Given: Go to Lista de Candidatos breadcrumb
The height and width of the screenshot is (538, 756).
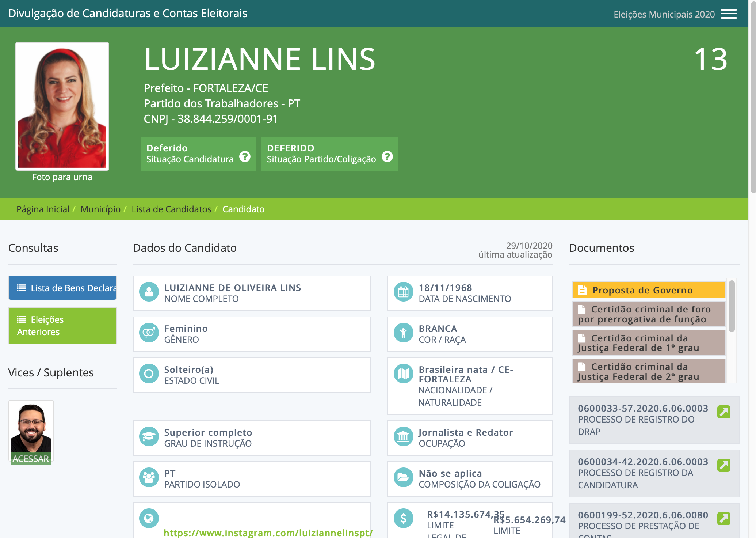Looking at the screenshot, I should point(172,209).
